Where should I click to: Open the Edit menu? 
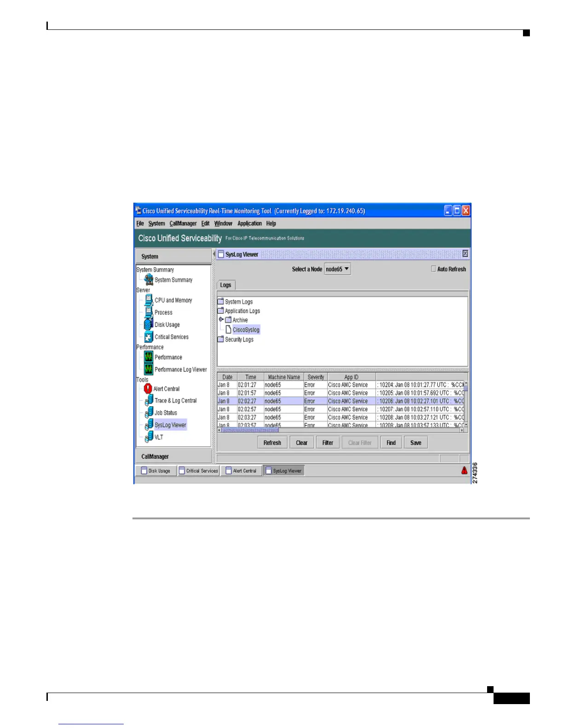[205, 223]
